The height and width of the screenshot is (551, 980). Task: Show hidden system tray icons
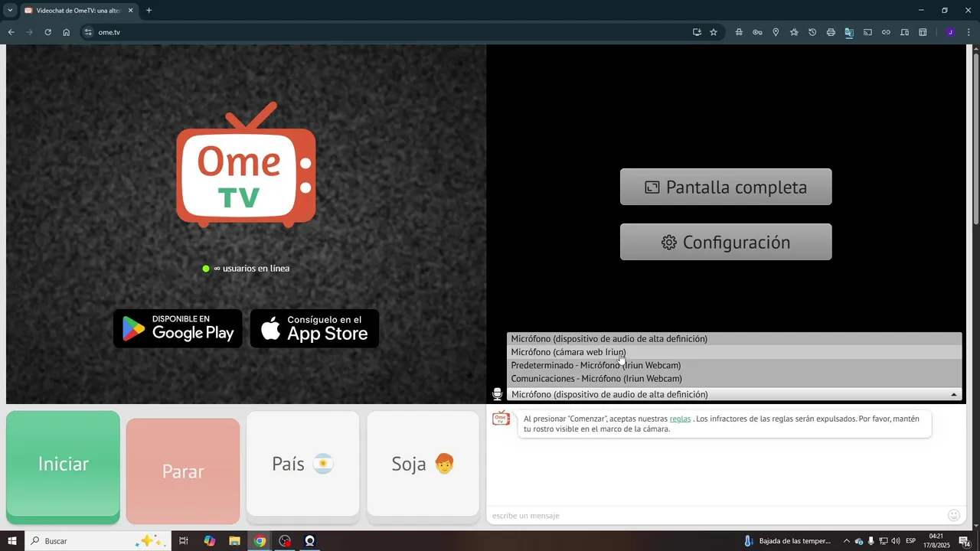click(846, 541)
